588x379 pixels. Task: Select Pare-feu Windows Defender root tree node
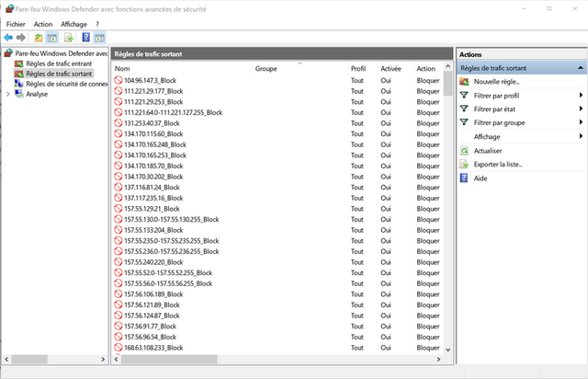pyautogui.click(x=62, y=53)
